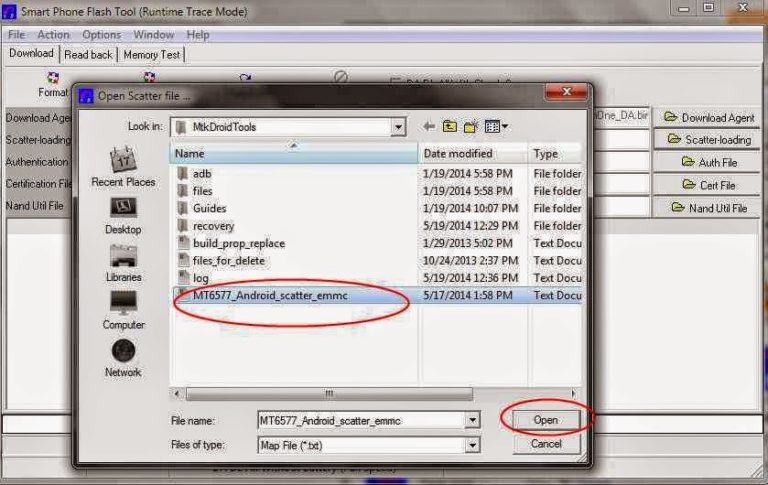Create a new folder with the toolbar icon
Image resolution: width=768 pixels, height=485 pixels.
pyautogui.click(x=471, y=126)
